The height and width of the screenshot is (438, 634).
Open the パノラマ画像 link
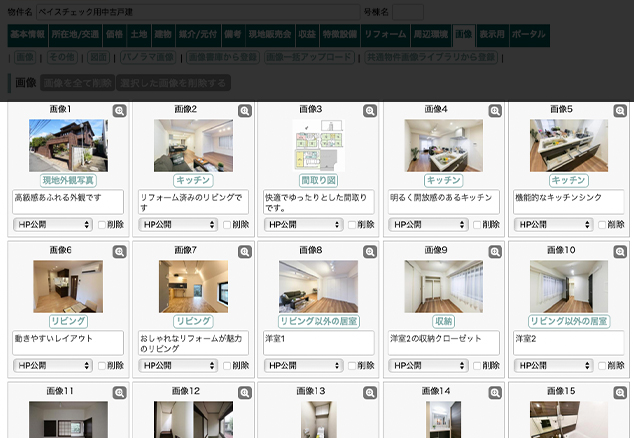click(148, 57)
